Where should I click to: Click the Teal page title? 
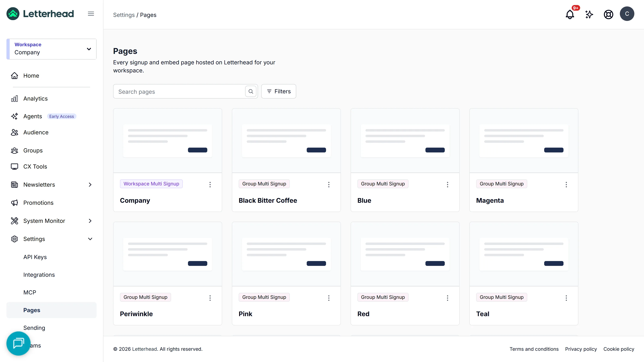click(x=483, y=314)
